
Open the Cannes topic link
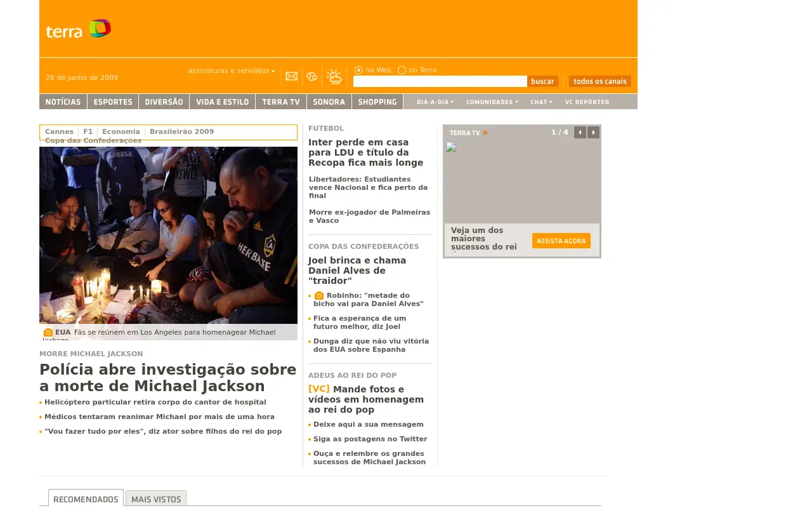tap(59, 131)
